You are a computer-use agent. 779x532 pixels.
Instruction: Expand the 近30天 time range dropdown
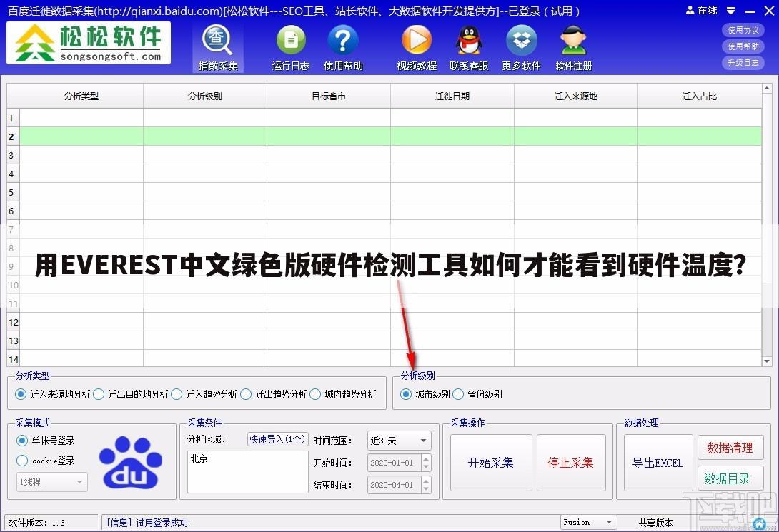coord(400,440)
